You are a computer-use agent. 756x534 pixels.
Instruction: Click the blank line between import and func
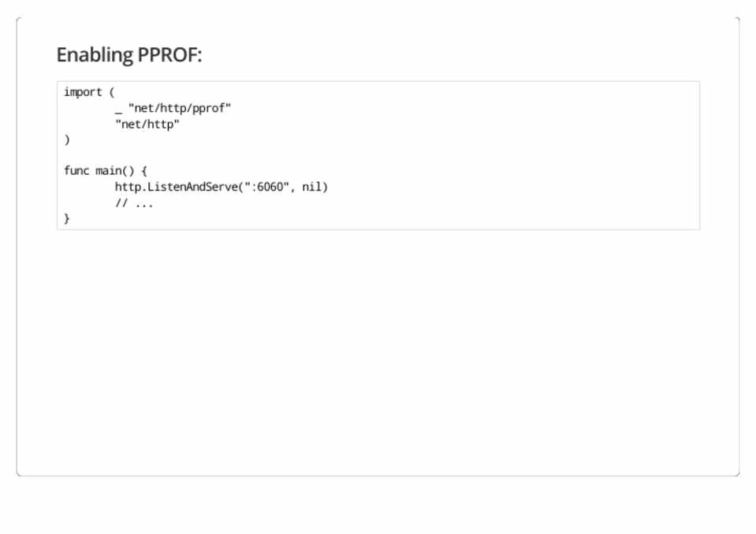point(236,155)
